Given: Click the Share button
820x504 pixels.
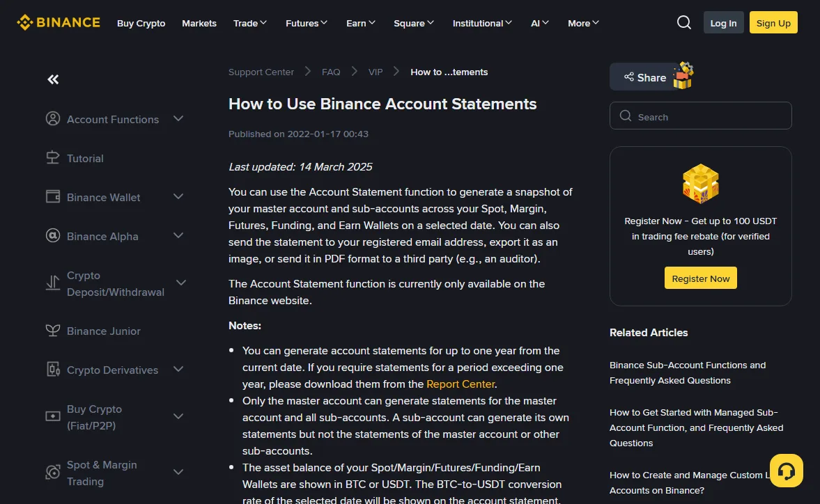Looking at the screenshot, I should [x=645, y=77].
